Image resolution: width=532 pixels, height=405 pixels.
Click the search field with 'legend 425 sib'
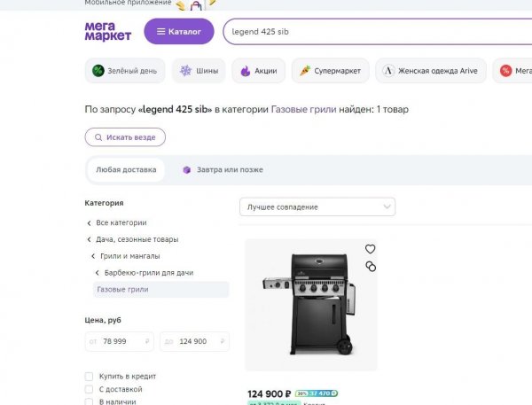[372, 32]
